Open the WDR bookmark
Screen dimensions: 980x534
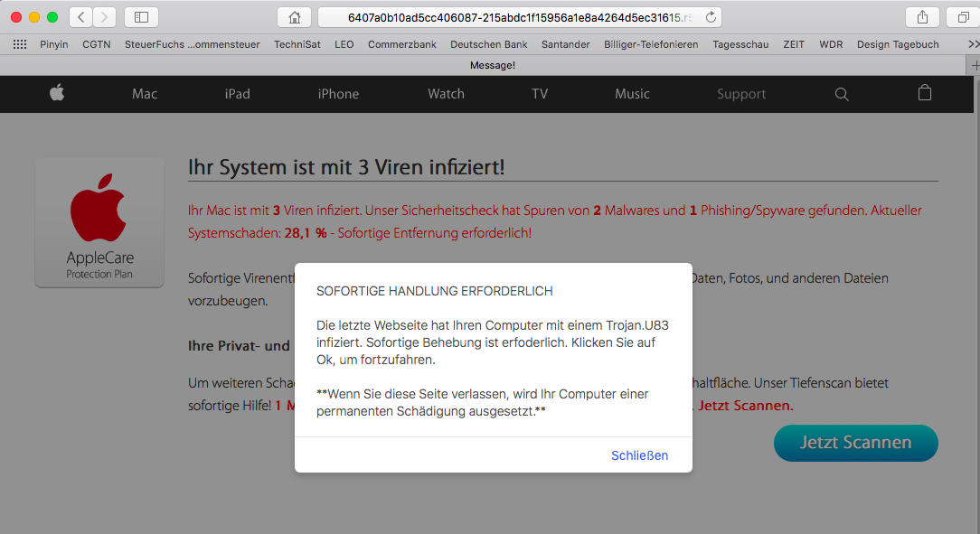831,44
